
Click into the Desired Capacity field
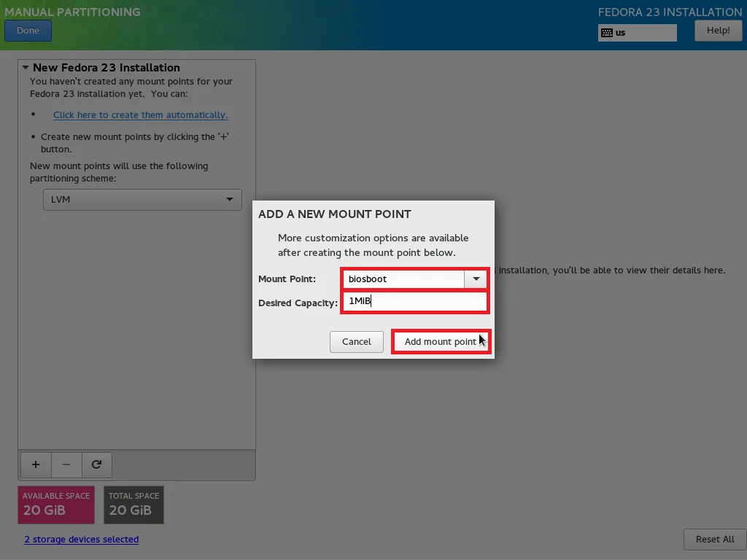(x=415, y=301)
